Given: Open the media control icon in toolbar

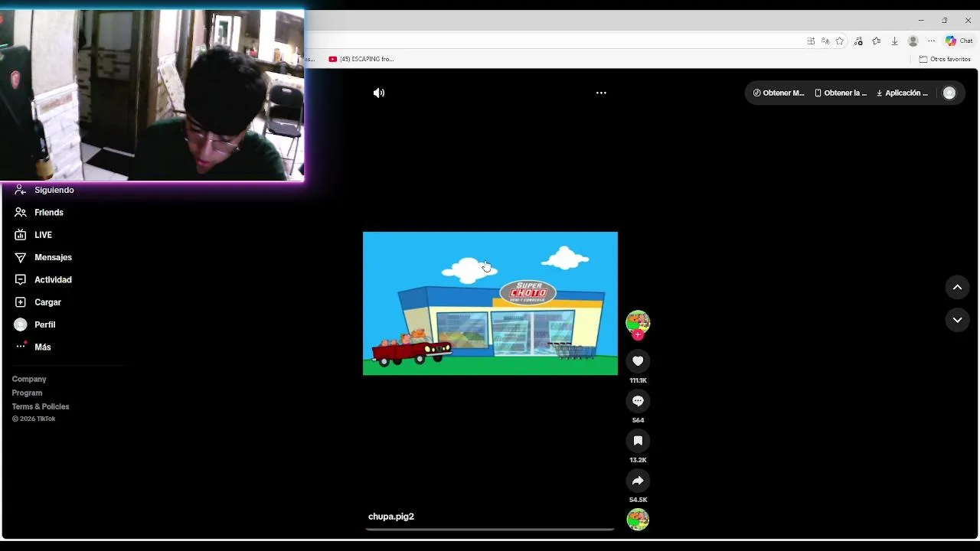Looking at the screenshot, I should [x=858, y=41].
